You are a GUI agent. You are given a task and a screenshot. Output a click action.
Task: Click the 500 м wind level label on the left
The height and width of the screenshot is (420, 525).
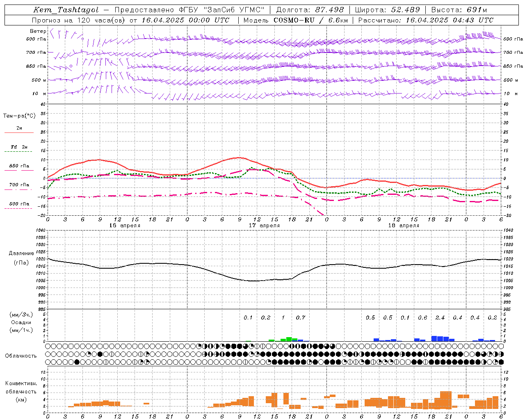coord(39,80)
